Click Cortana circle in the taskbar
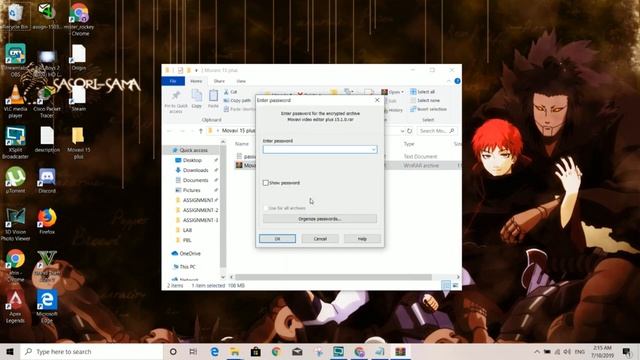 click(173, 351)
